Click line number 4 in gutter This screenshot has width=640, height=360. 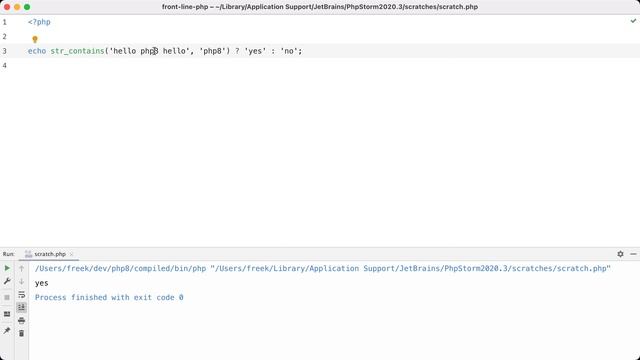coord(4,65)
